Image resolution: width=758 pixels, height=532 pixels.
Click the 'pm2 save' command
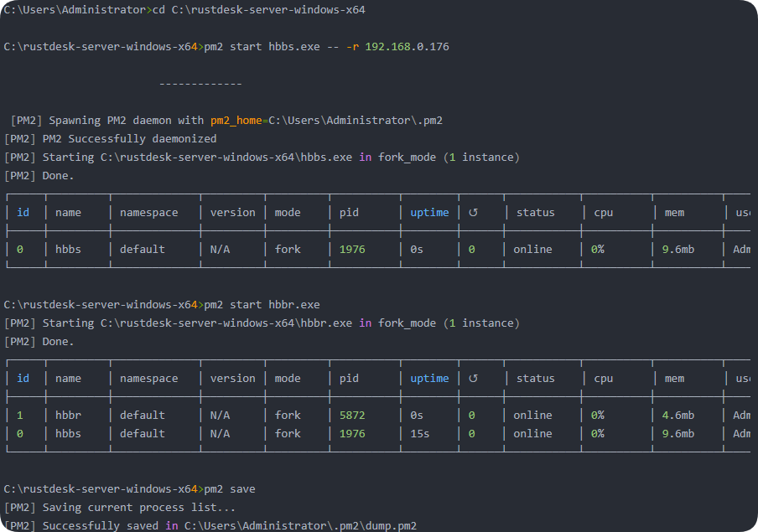click(230, 489)
